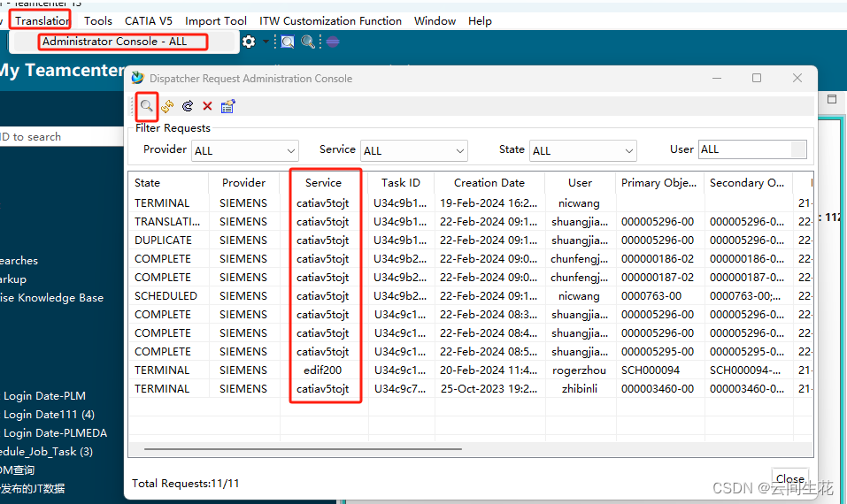
Task: Click the horizontal scrollbar of requests table
Action: (303, 448)
